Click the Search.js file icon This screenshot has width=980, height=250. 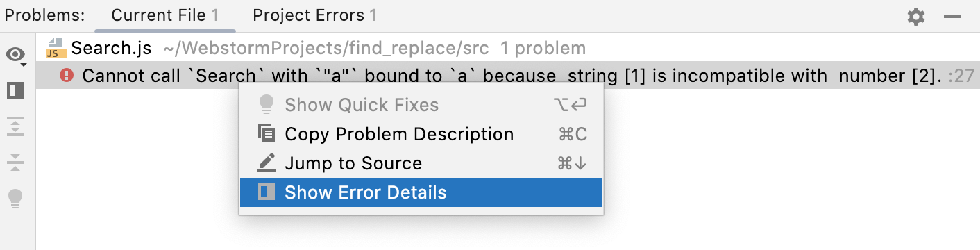56,48
